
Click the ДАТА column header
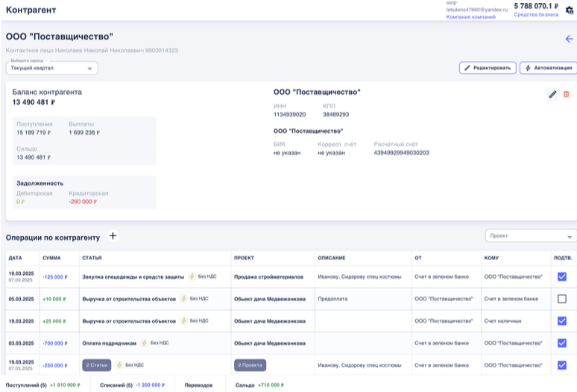tap(16, 258)
